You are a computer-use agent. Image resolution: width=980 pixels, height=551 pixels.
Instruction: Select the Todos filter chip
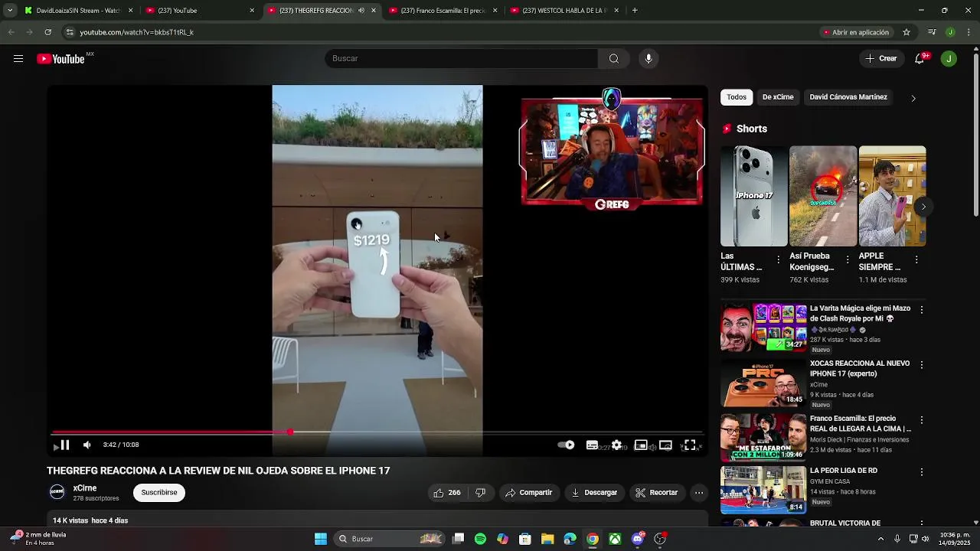click(737, 97)
